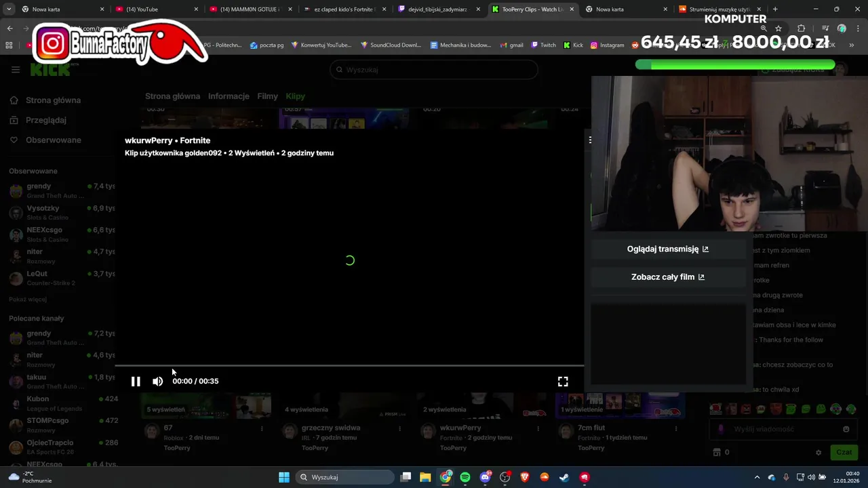Close the 'TooPerry Clips' browser tab
Screen dimensions: 868x488
pyautogui.click(x=572, y=9)
